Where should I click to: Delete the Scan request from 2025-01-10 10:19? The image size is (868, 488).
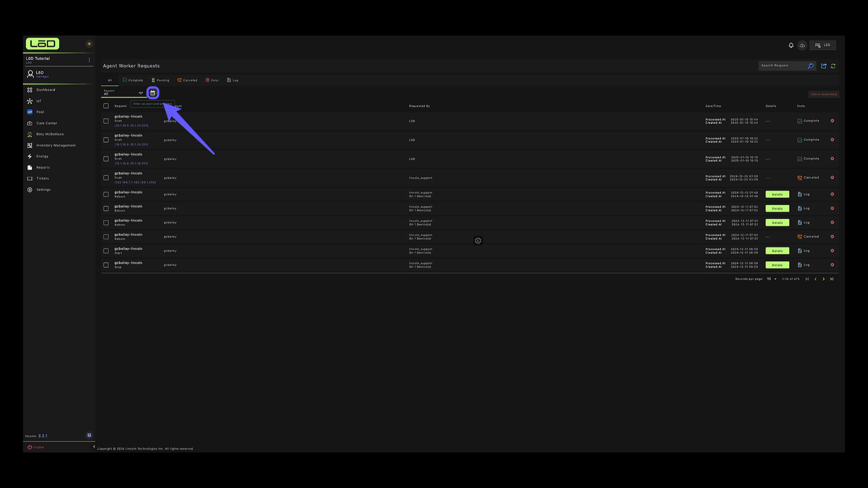tap(832, 159)
